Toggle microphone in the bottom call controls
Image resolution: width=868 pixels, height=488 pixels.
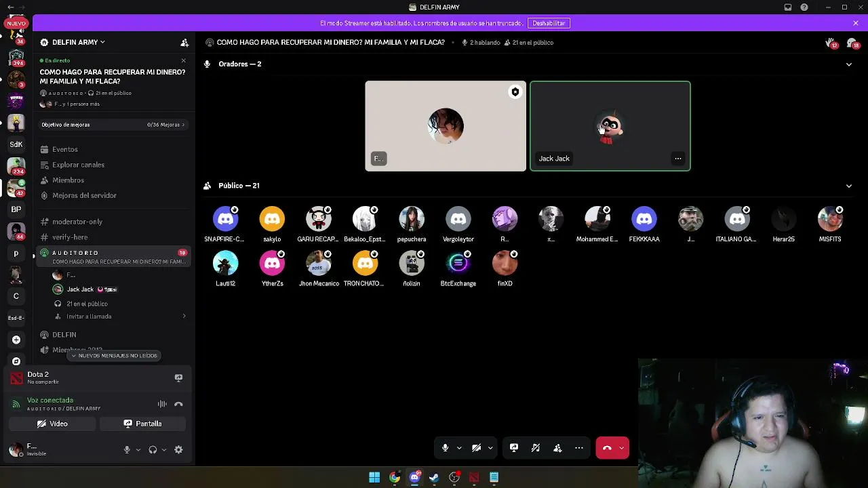[x=445, y=448]
